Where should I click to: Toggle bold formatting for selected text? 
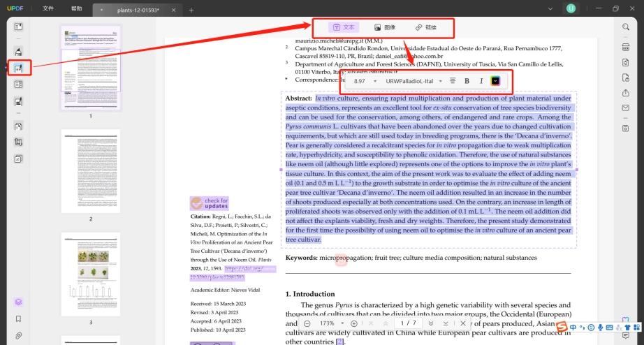click(467, 81)
